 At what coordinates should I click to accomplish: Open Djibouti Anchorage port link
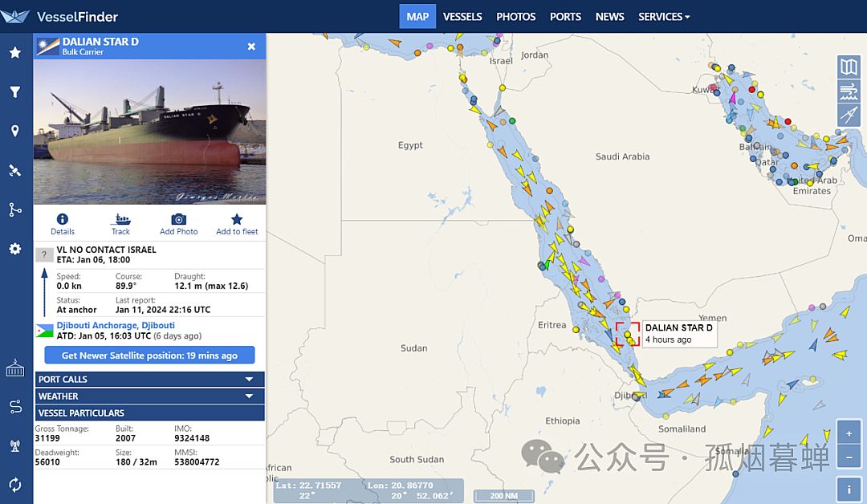pyautogui.click(x=116, y=325)
